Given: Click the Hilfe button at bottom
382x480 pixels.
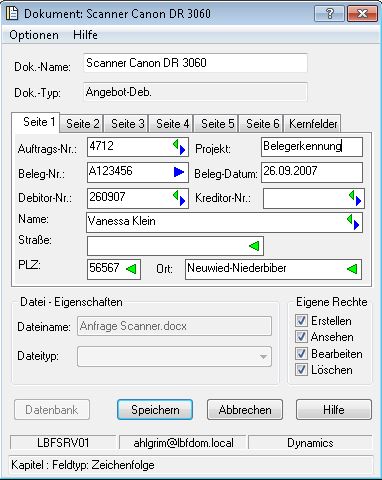Looking at the screenshot, I should [x=334, y=410].
